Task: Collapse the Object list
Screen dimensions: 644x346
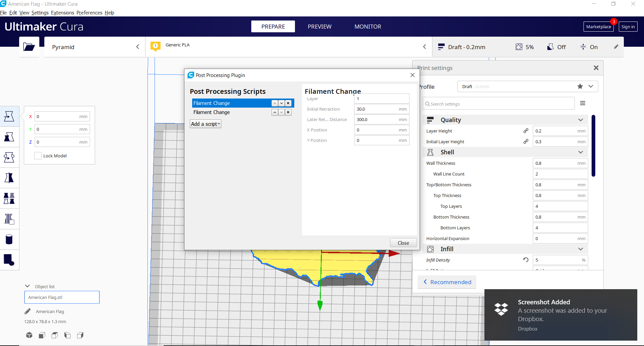Action: point(28,286)
